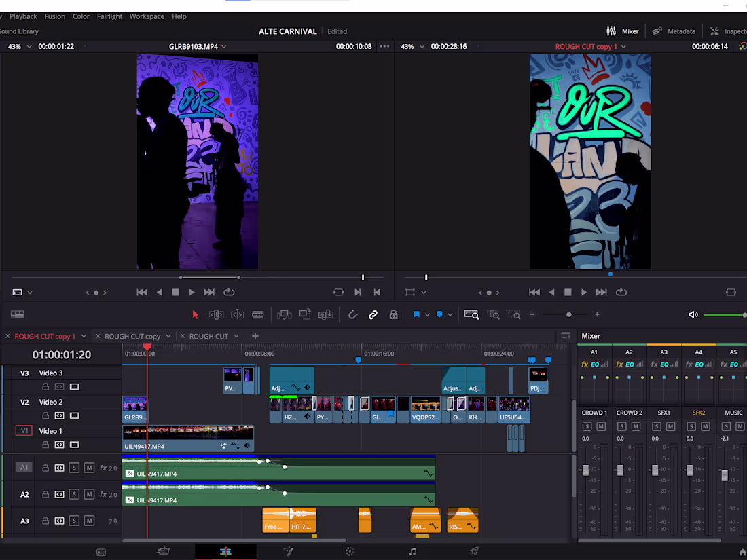Image resolution: width=747 pixels, height=560 pixels.
Task: Switch to Trim edit mode
Action: 216,314
